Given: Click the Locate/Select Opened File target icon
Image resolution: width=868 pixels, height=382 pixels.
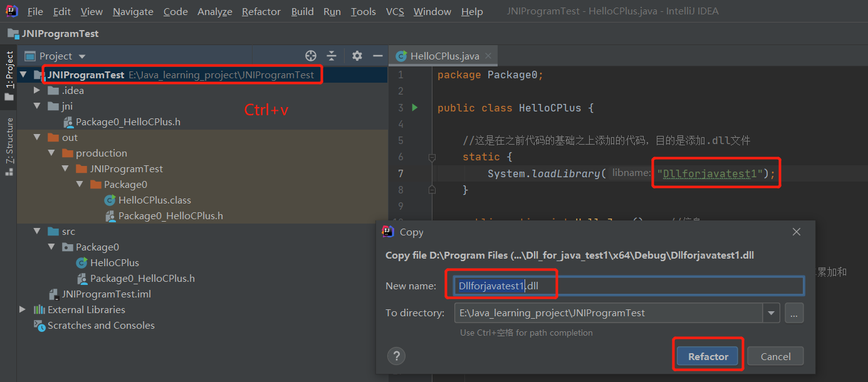Looking at the screenshot, I should tap(310, 56).
